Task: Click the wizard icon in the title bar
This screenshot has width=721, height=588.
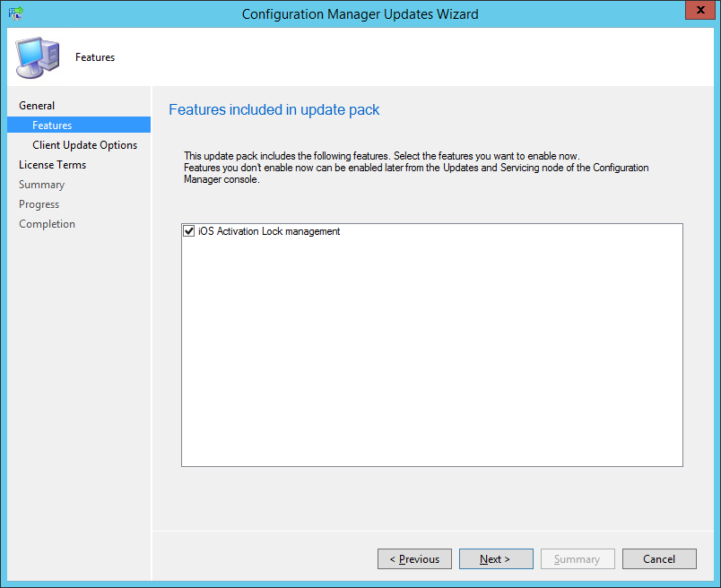Action: 15,13
